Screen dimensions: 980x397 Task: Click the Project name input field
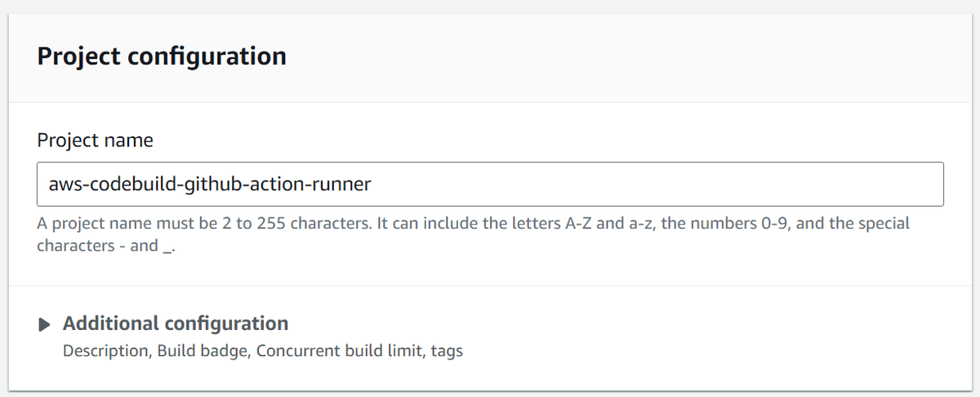[490, 184]
